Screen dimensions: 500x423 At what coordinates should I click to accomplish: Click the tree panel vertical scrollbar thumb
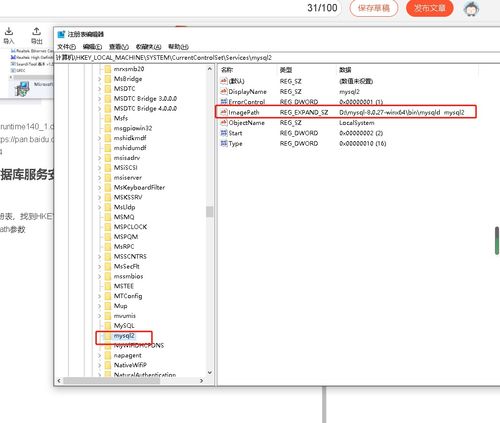(x=210, y=212)
